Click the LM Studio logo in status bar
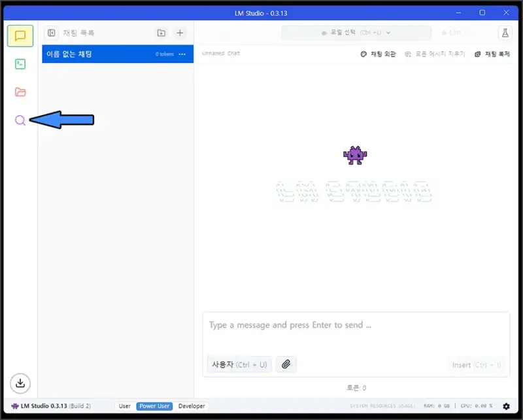 tap(14, 406)
